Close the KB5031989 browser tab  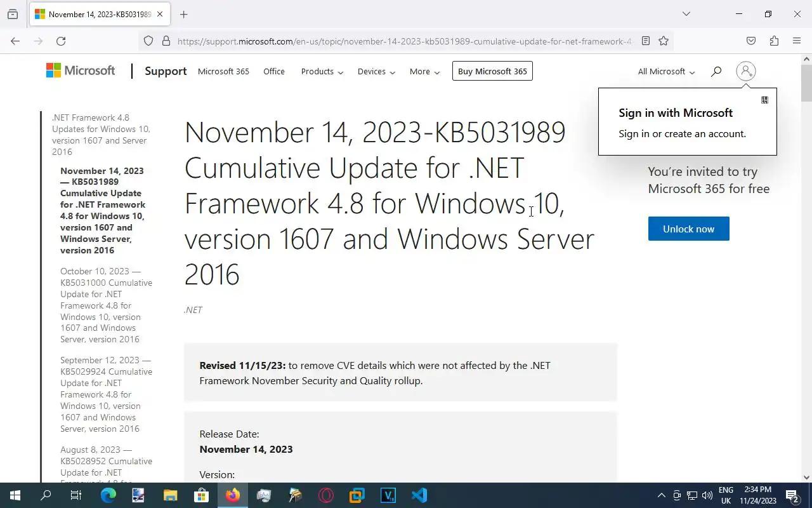tap(160, 14)
